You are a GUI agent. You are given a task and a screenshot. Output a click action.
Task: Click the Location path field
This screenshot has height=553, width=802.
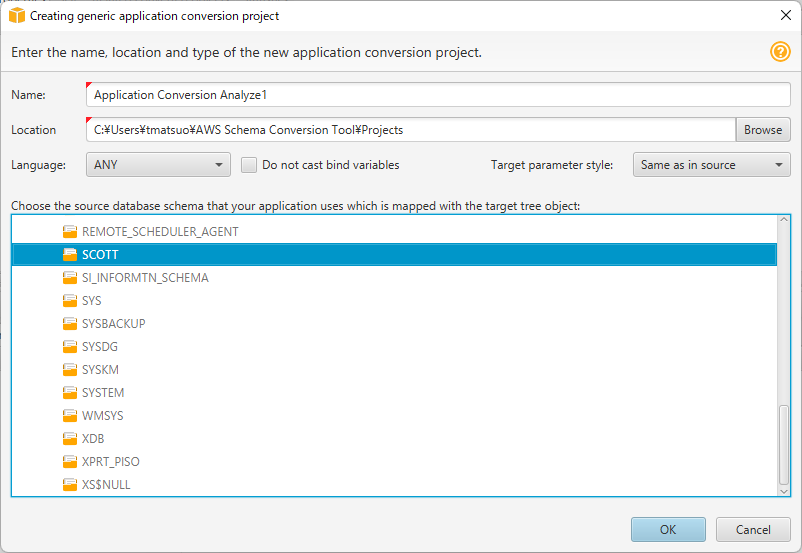point(411,130)
